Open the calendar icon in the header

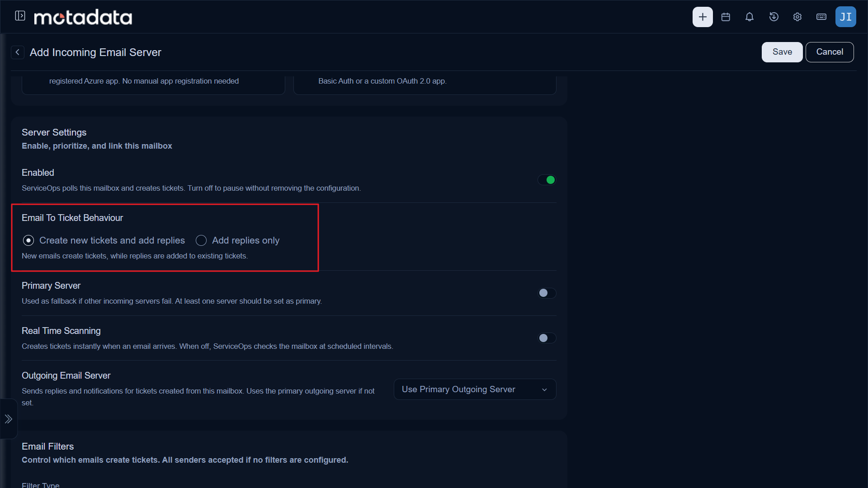(726, 17)
